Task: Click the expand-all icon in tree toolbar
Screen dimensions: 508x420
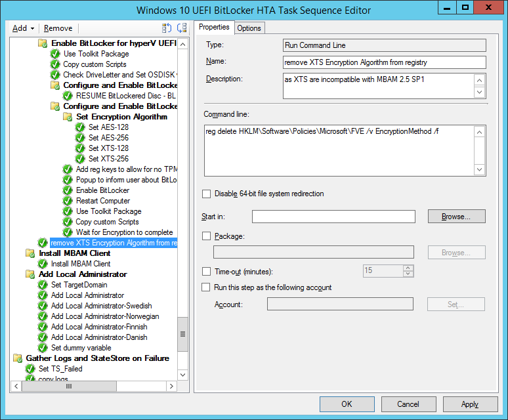Action: pyautogui.click(x=167, y=28)
